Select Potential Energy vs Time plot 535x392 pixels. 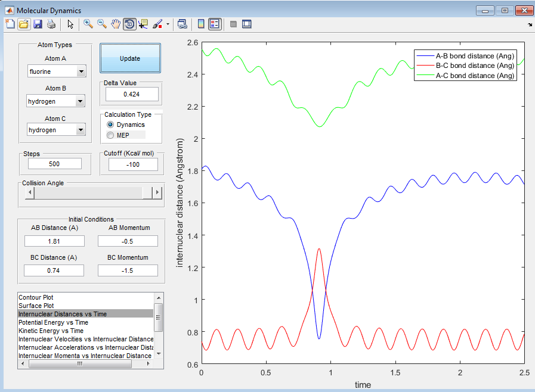[x=52, y=322]
